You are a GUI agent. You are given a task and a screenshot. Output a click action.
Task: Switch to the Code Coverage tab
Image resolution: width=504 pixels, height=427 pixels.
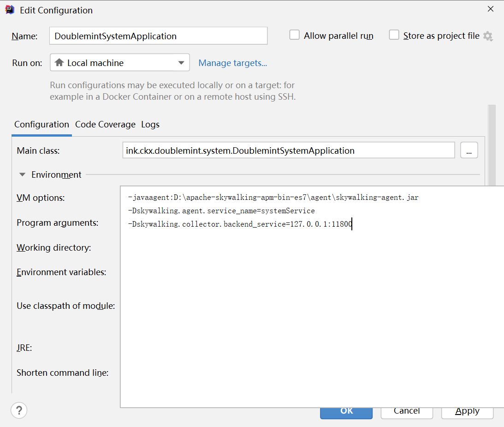pyautogui.click(x=105, y=125)
